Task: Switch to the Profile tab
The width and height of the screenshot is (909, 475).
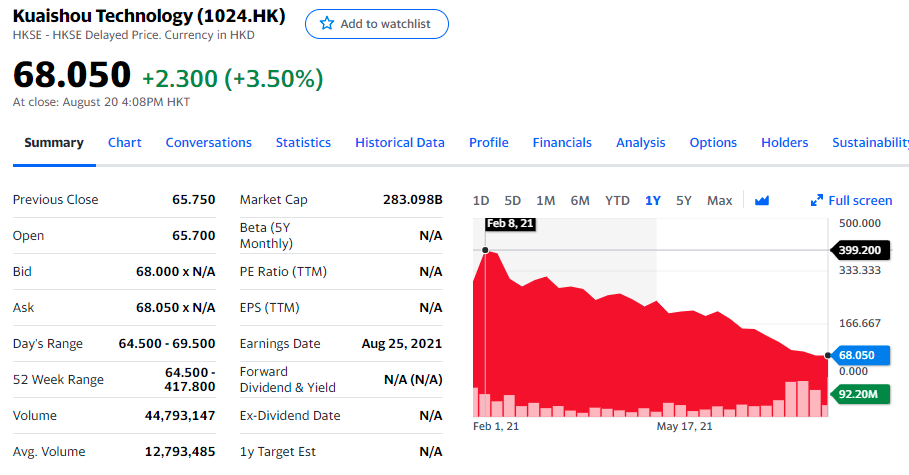Action: point(489,143)
